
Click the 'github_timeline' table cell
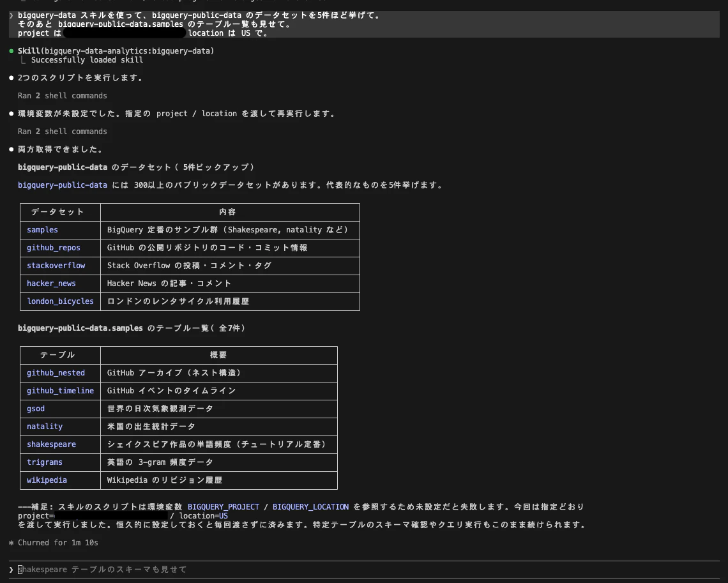(61, 391)
